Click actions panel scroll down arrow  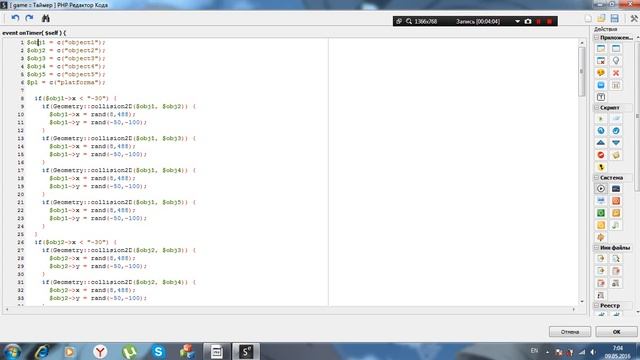coord(638,312)
